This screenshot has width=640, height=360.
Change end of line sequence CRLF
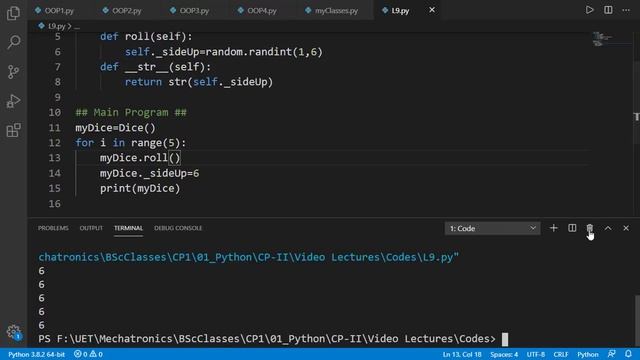point(561,354)
